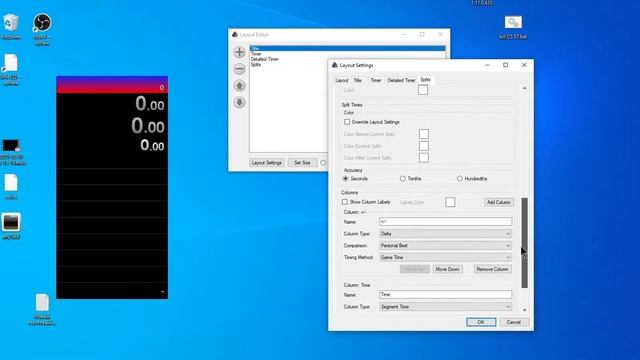Click Layout Settings button in Layout Editor
This screenshot has height=360, width=640.
(x=267, y=163)
